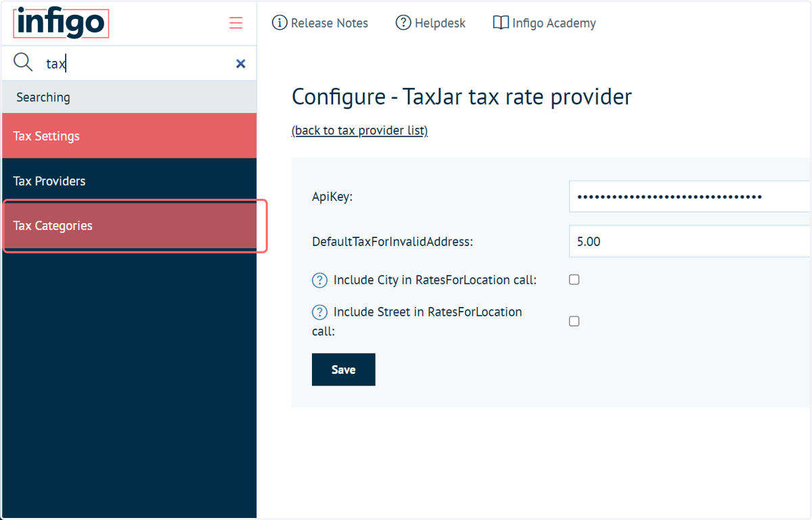Enable Include City in RatesForLocation checkbox
This screenshot has height=520, width=812.
(x=574, y=279)
